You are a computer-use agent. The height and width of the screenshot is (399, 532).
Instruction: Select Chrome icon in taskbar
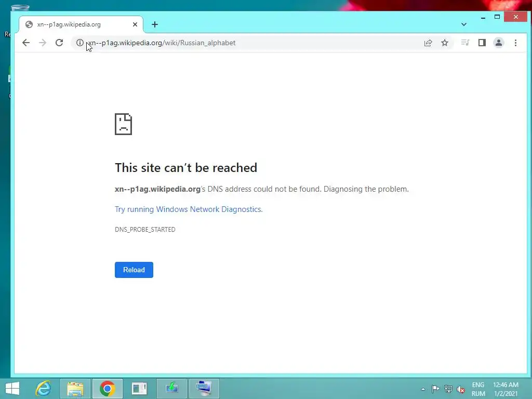[x=107, y=389]
